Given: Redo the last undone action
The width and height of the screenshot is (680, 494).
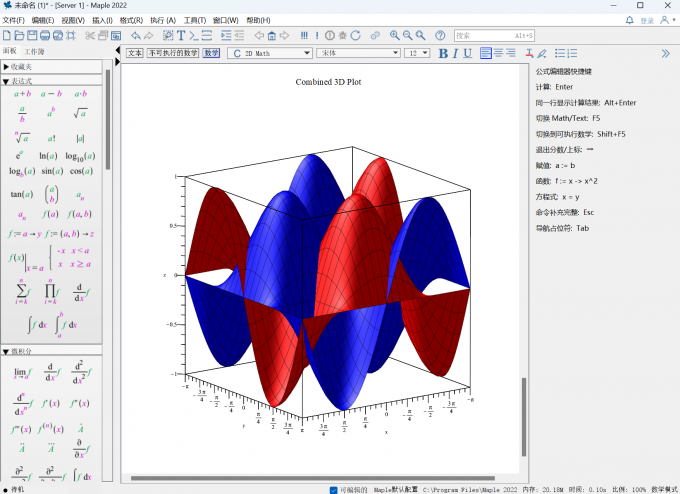Looking at the screenshot, I should point(149,36).
